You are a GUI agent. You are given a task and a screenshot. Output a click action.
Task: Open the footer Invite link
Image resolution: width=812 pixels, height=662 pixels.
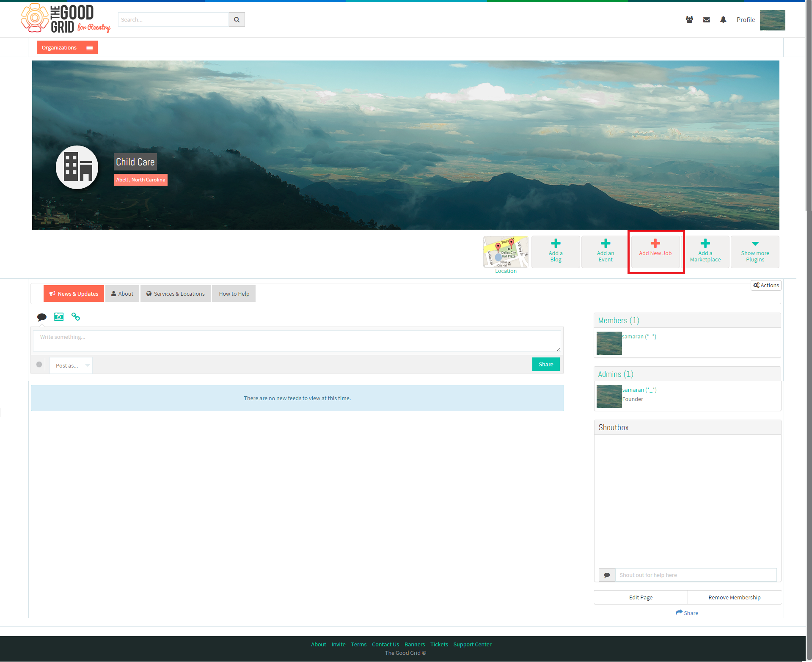339,644
